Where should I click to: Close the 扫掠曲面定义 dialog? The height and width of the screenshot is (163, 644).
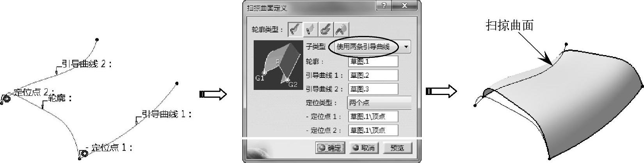[404, 6]
